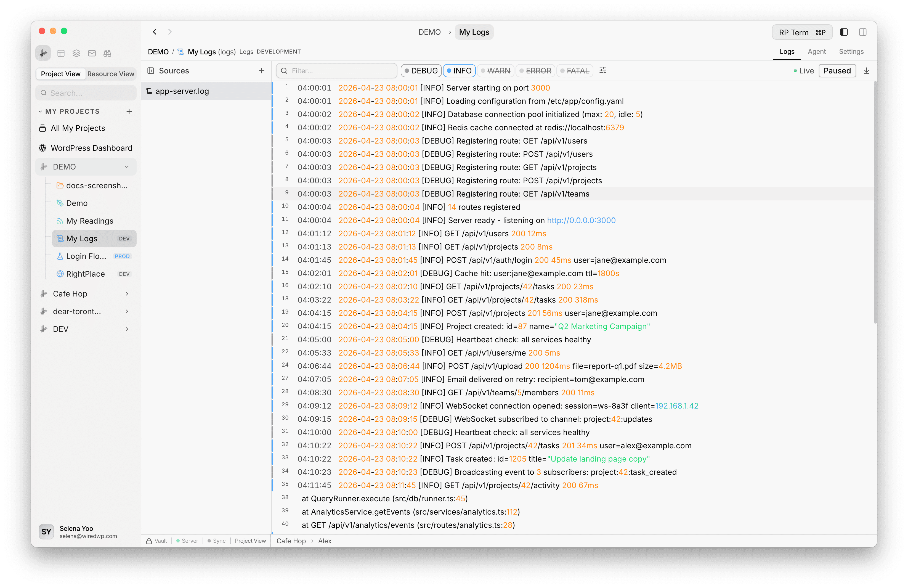Go forward with the right arrow
This screenshot has width=908, height=588.
pyautogui.click(x=170, y=32)
